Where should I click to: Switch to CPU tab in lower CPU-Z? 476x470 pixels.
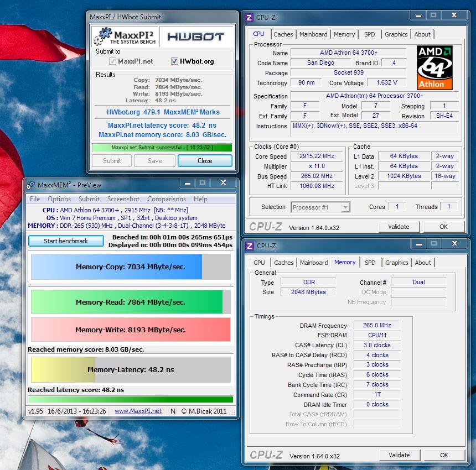(259, 263)
